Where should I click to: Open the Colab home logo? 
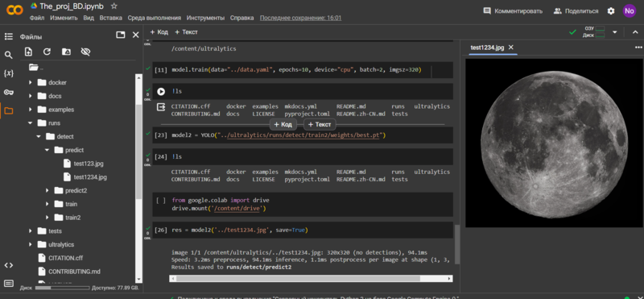[14, 10]
